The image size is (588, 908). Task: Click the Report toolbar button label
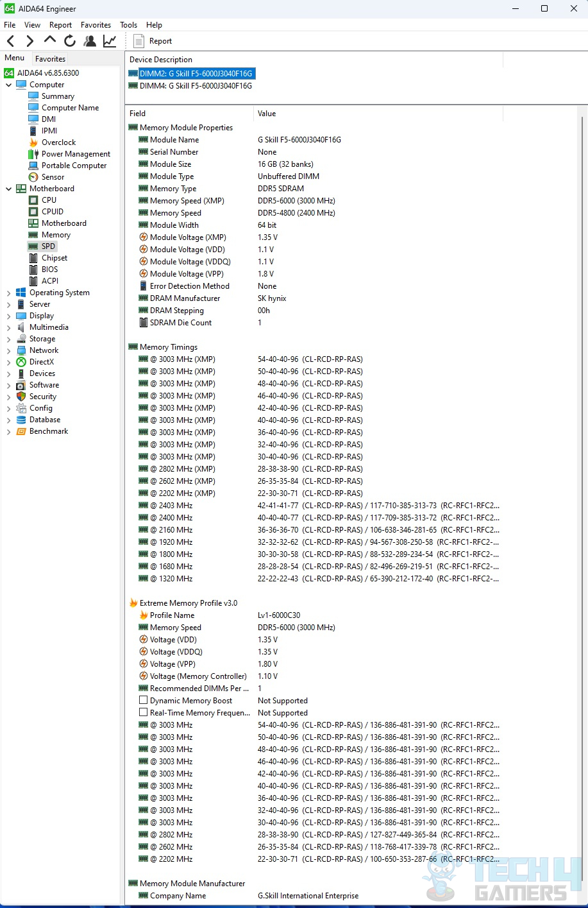tap(160, 41)
